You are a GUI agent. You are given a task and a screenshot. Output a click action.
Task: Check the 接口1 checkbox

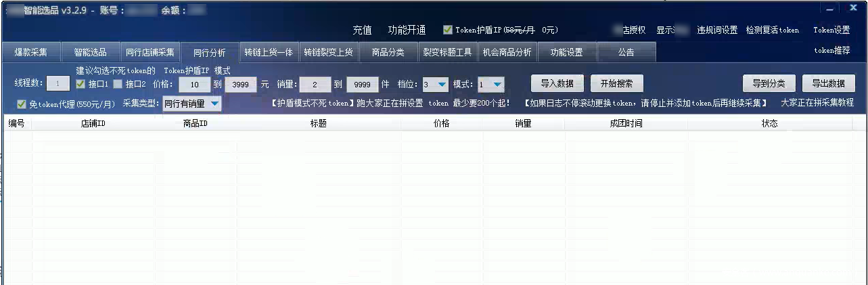(81, 84)
